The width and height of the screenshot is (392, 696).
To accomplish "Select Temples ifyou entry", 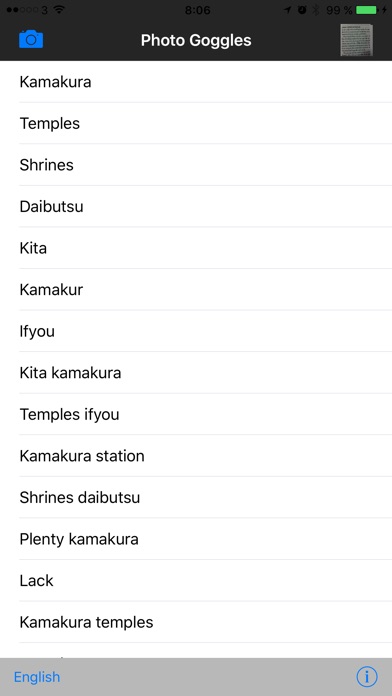I will coord(196,414).
